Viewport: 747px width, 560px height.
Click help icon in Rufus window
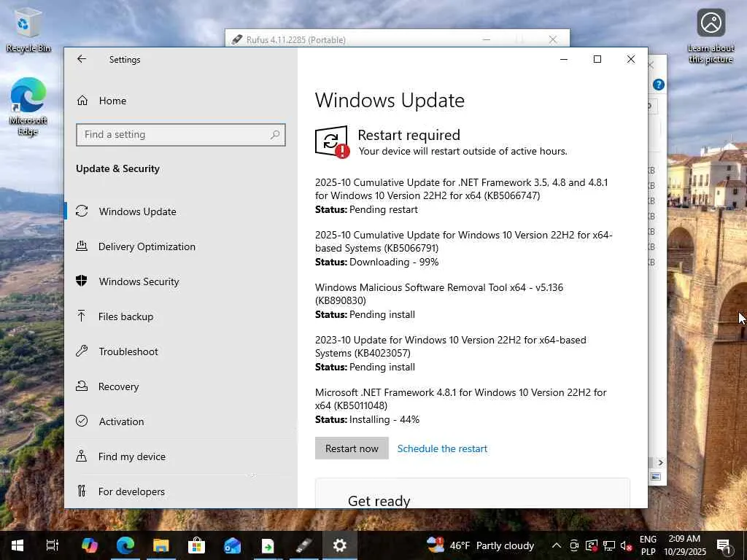tap(659, 85)
